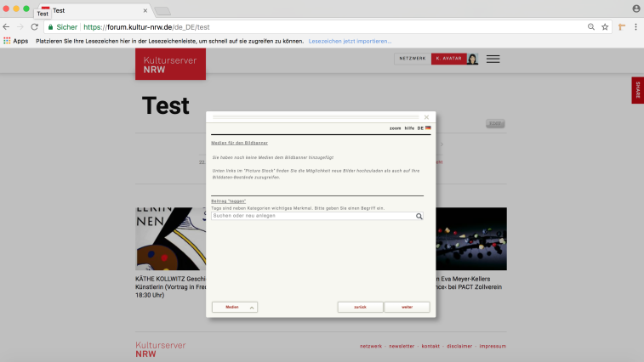Open the K. AVATAR user menu

pyautogui.click(x=447, y=59)
